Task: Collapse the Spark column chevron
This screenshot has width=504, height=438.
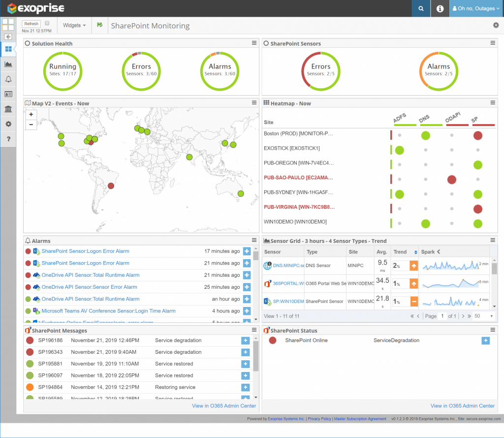Action: click(x=439, y=252)
